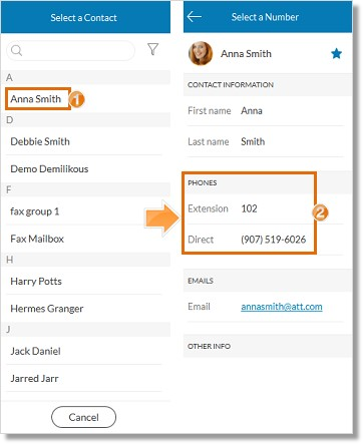Select Anna Smith in contact list
Viewport: 364px width, 445px height.
click(36, 99)
